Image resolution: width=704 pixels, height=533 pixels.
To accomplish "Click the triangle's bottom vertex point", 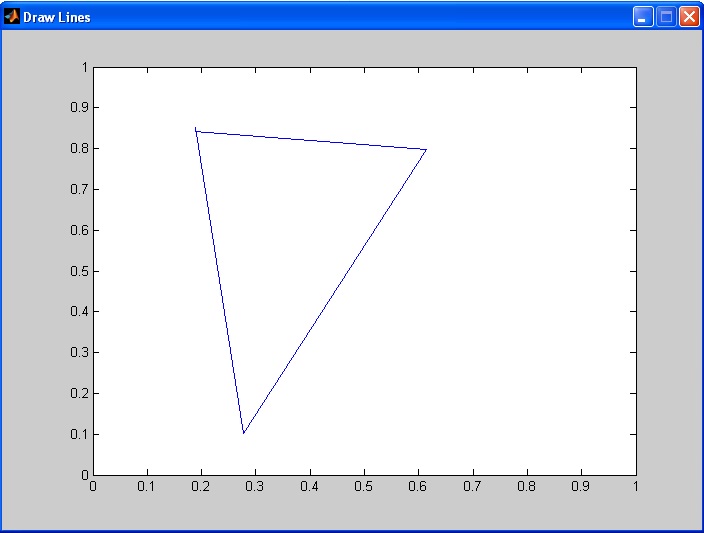I will pyautogui.click(x=243, y=433).
